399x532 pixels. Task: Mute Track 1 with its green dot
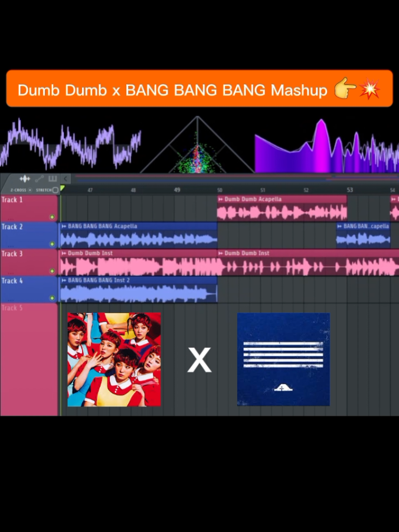pos(52,217)
